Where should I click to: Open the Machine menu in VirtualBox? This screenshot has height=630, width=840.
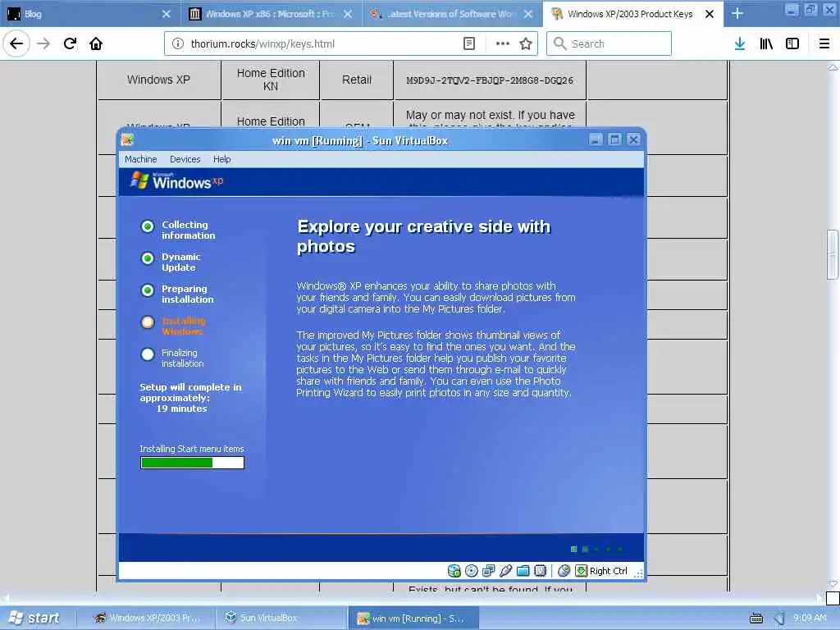click(x=141, y=159)
